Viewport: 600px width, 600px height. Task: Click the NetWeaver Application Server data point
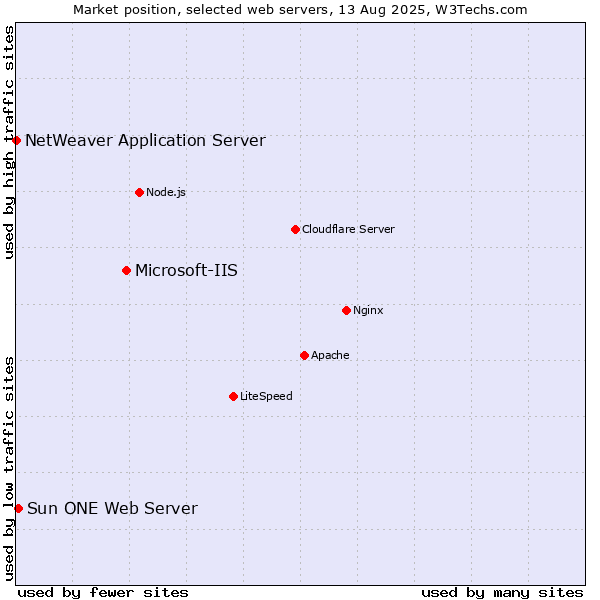pos(16,140)
